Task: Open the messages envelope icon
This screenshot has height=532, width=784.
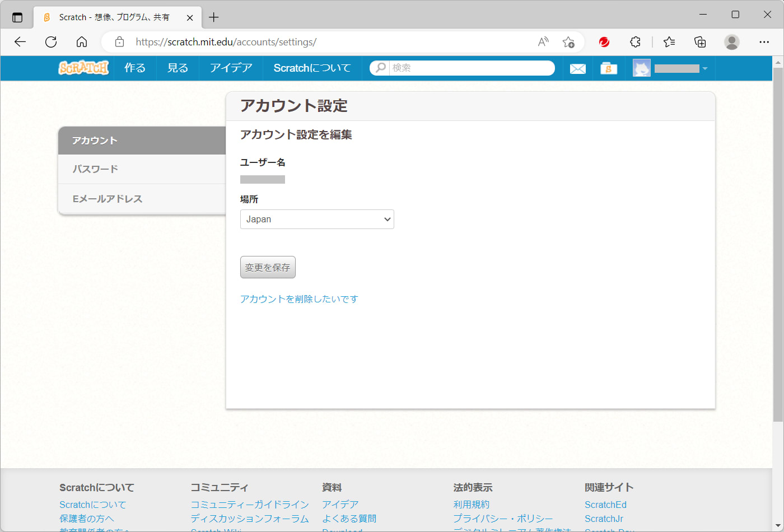Action: click(x=577, y=68)
